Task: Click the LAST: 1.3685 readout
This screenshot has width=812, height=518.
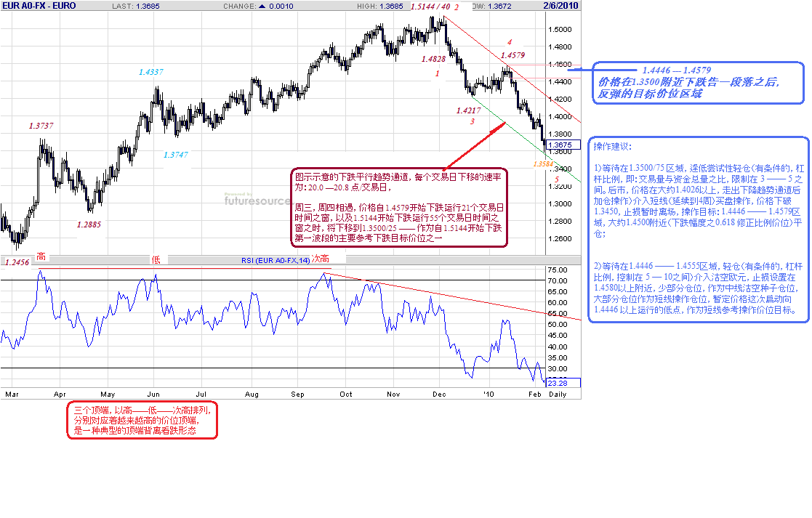Action: point(136,7)
